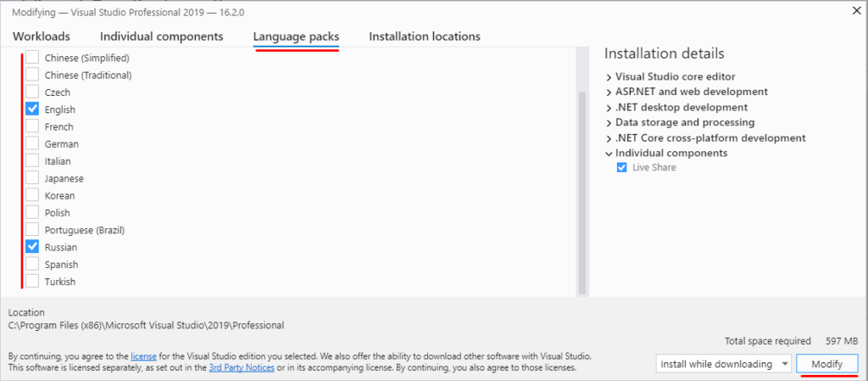
Task: Enable the German language pack
Action: pyautogui.click(x=32, y=143)
